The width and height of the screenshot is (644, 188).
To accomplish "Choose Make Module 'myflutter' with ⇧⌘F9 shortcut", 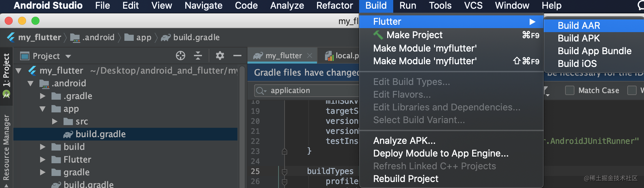I will click(x=451, y=61).
